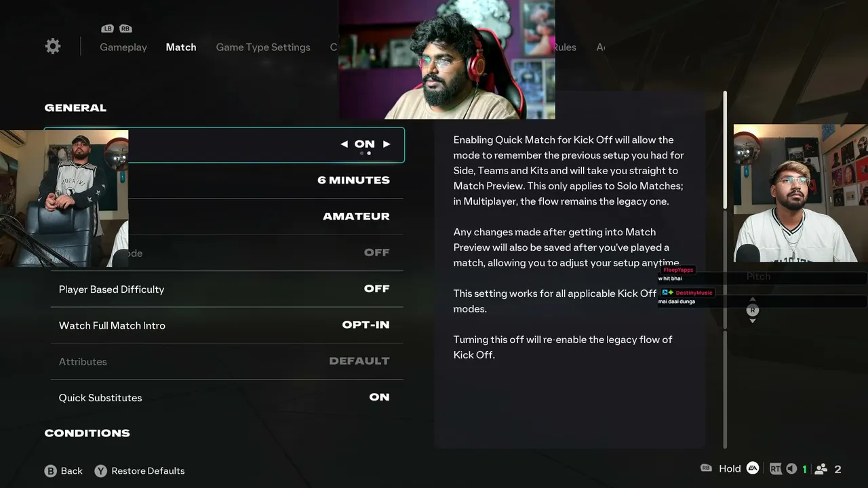Toggle Quick Substitutes ON value
The image size is (868, 488).
coord(379,397)
